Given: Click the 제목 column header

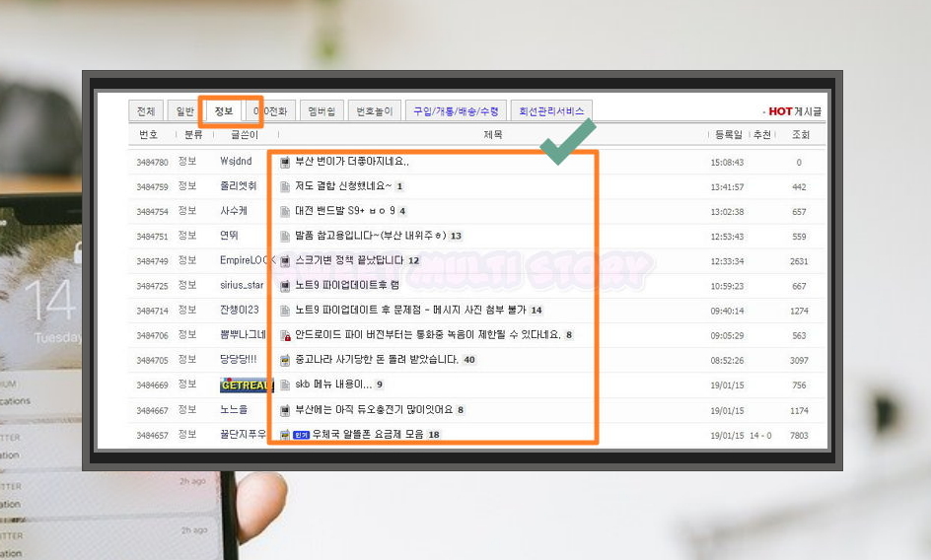Looking at the screenshot, I should [x=493, y=135].
